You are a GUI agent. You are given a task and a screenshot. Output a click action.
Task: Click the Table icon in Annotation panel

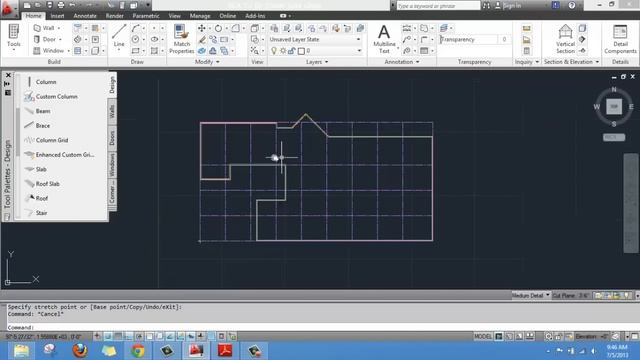click(x=424, y=51)
